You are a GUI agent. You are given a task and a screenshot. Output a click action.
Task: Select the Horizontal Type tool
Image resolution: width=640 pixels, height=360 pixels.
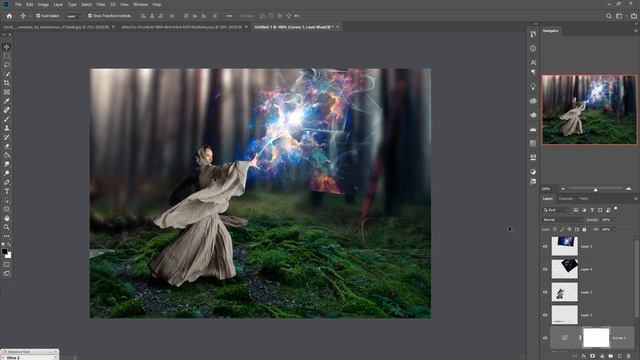click(x=7, y=191)
